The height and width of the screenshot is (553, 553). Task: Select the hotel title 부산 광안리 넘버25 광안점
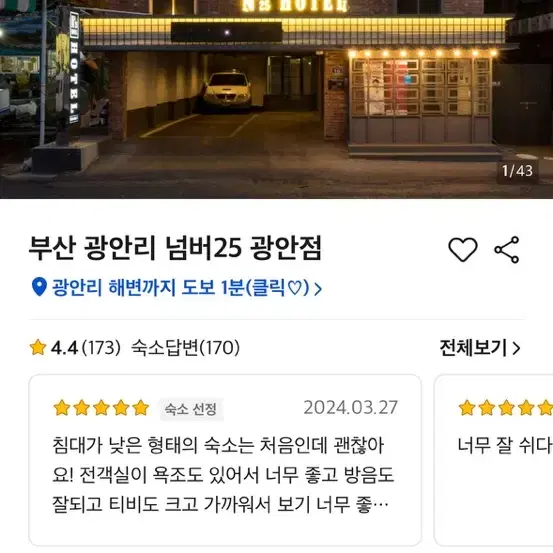[x=175, y=248]
